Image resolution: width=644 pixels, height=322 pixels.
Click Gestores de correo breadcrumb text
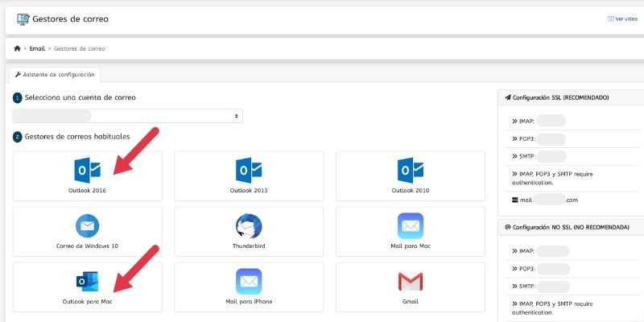79,48
